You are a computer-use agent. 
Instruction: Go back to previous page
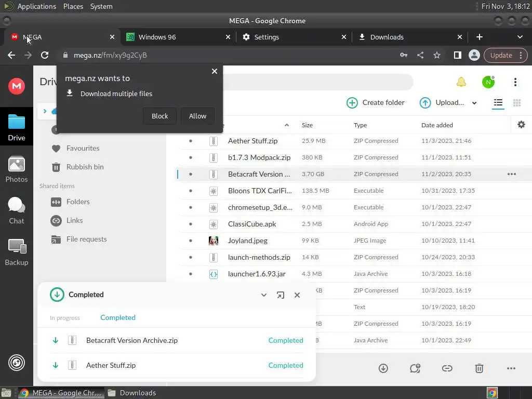click(x=11, y=55)
